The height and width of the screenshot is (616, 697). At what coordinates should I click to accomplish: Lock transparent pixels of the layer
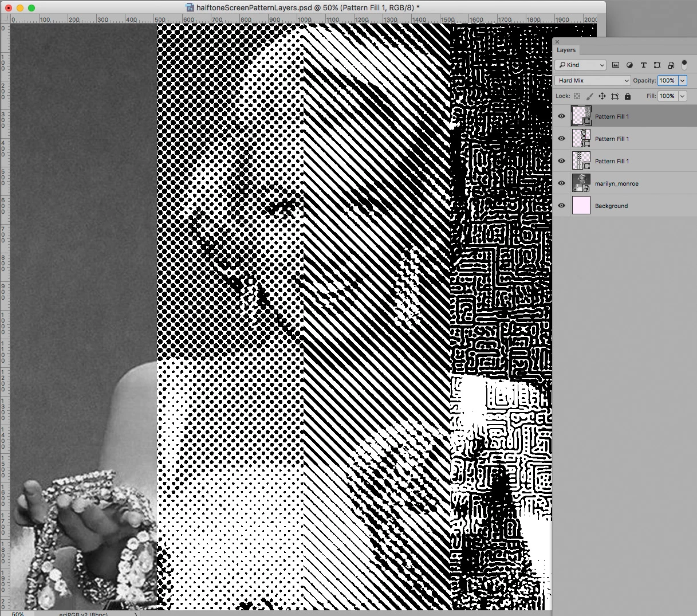[x=577, y=96]
